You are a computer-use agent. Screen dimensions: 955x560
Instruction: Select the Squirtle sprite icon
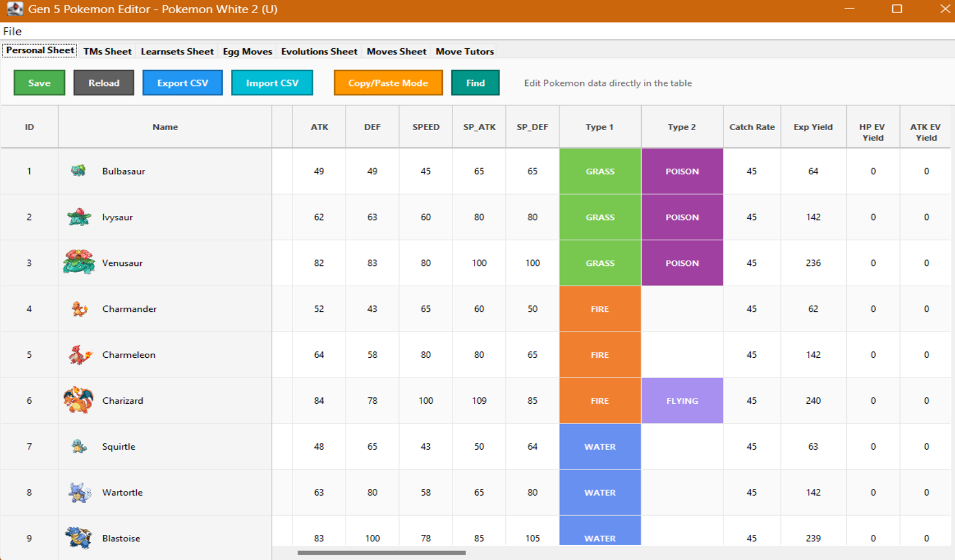click(79, 446)
